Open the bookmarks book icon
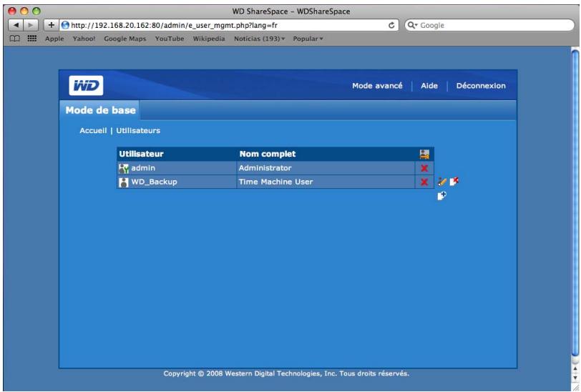The height and width of the screenshot is (392, 581). pos(14,39)
